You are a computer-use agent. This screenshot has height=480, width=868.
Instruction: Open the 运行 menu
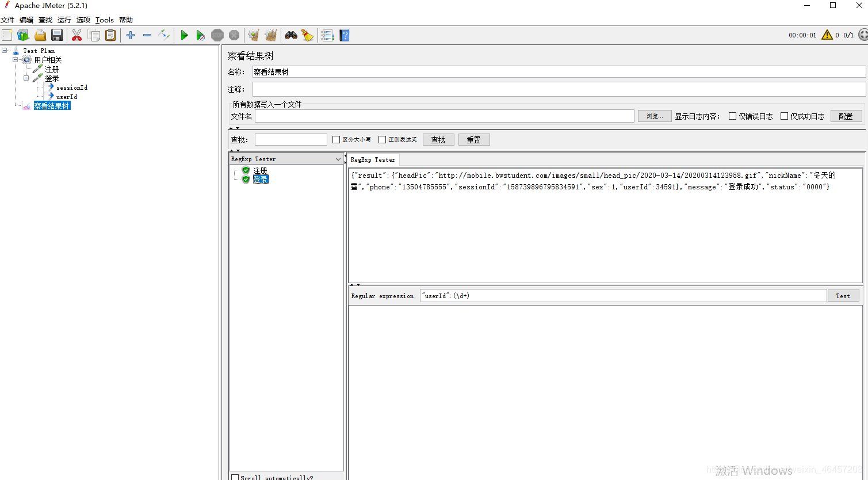point(64,20)
